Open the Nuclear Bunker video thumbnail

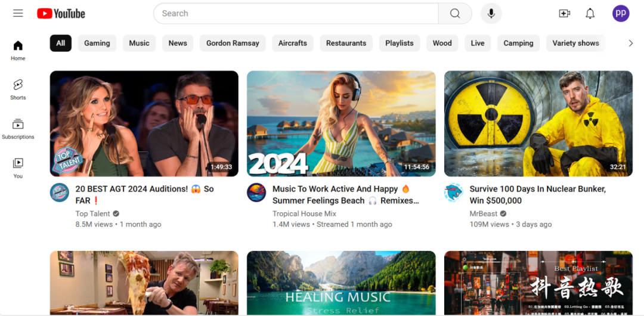[538, 123]
